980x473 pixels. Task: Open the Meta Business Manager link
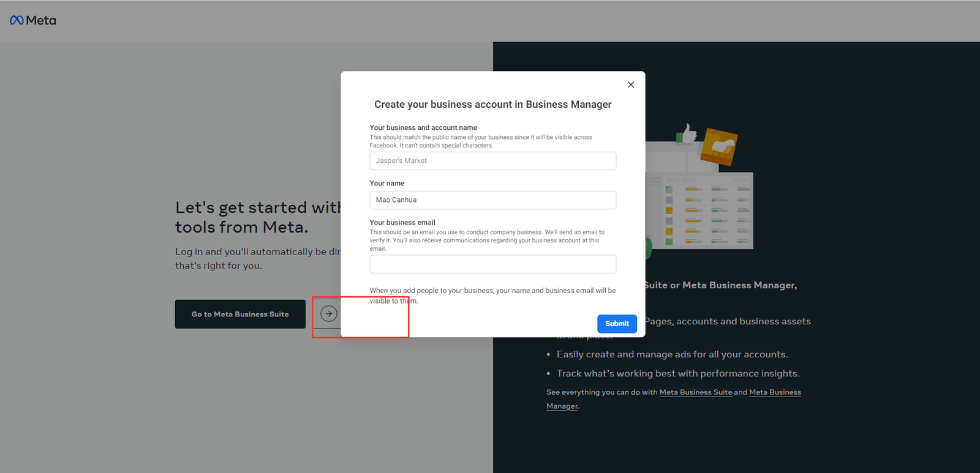click(x=775, y=392)
